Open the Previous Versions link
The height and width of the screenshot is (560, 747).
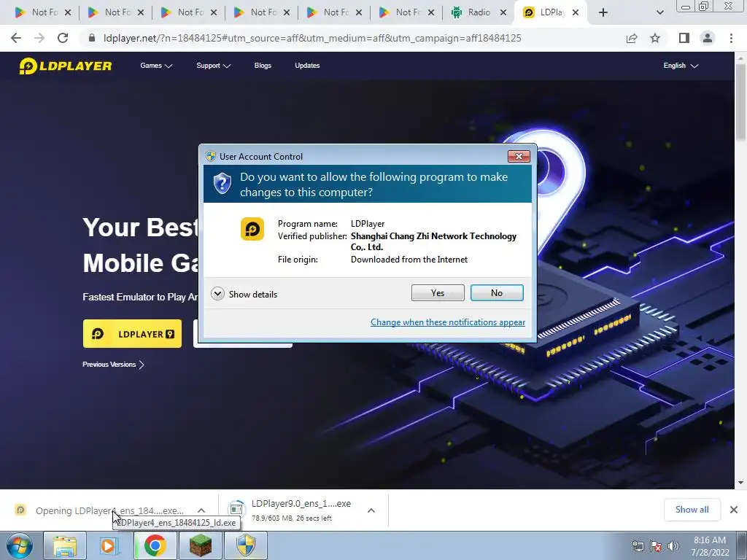[113, 365]
